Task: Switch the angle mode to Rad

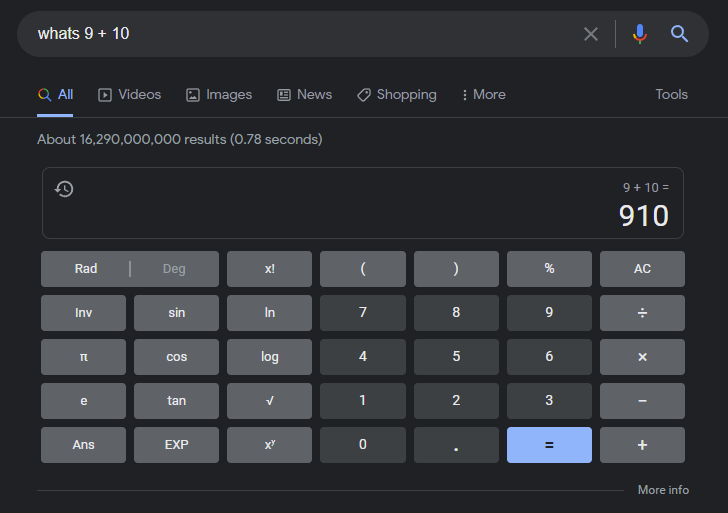Action: [x=86, y=269]
